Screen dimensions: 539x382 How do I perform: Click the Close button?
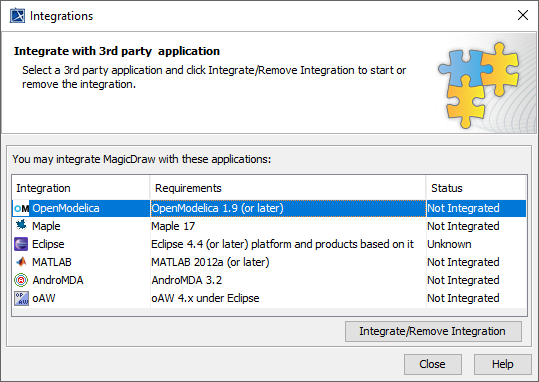[x=433, y=364]
